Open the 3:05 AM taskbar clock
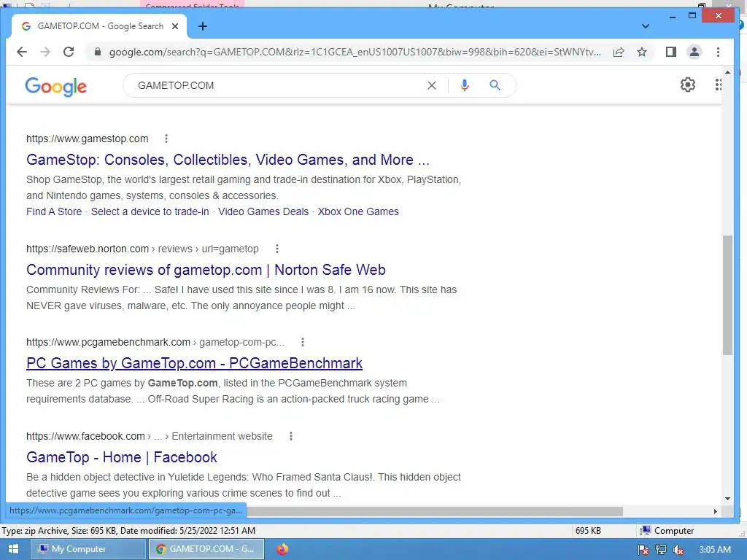The height and width of the screenshot is (560, 747). click(715, 549)
